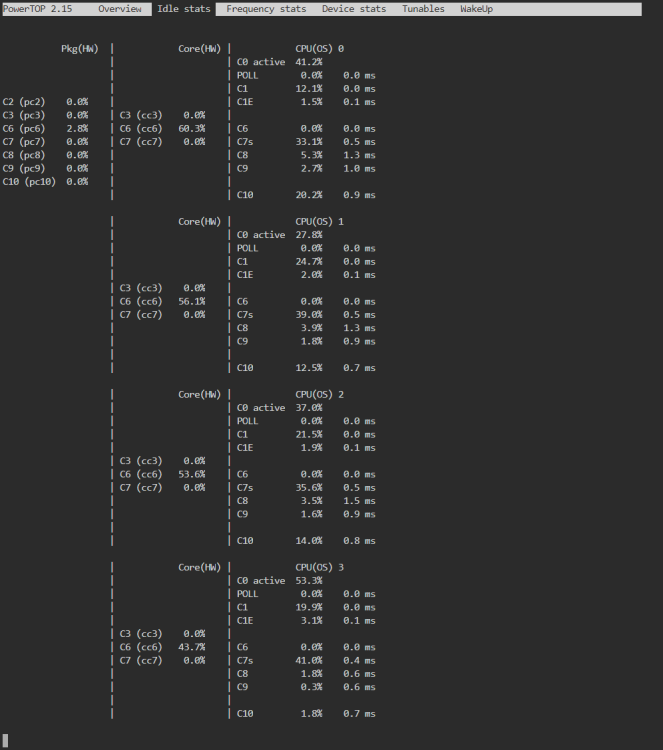Viewport: 663px width, 750px height.
Task: Click the C6 (cc6) 60.3% value
Action: pyautogui.click(x=192, y=129)
